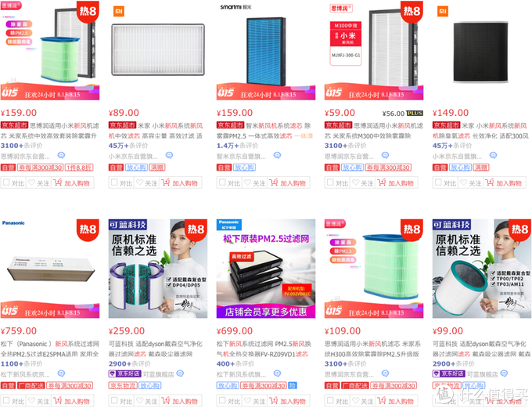Viewport: 532px width, 408px height.
Task: Click chat icon beside 松下新风系统旗 on ¥699.00 item
Action: [x=277, y=374]
